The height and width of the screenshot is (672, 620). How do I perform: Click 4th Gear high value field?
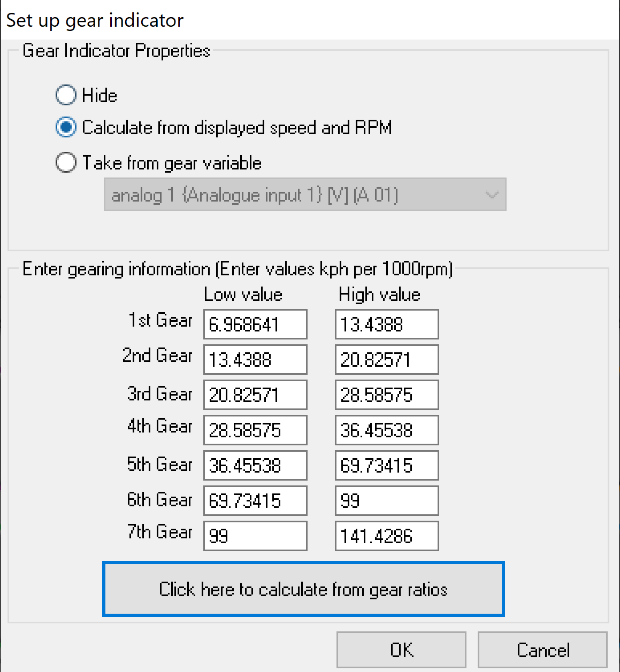pos(387,430)
